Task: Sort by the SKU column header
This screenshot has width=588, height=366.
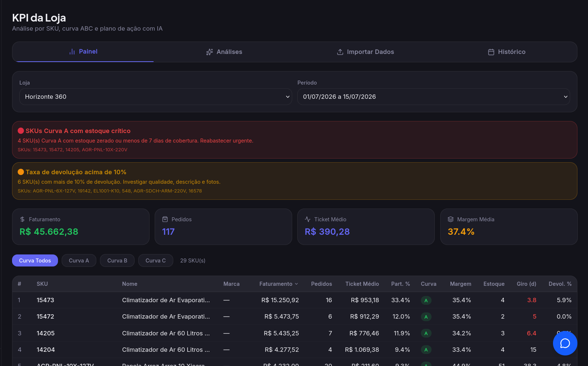Action: 42,284
